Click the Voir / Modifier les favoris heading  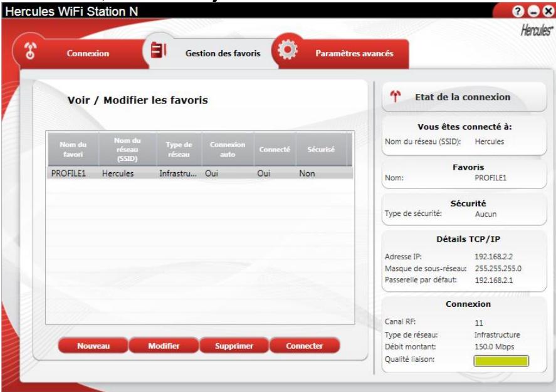(x=137, y=100)
